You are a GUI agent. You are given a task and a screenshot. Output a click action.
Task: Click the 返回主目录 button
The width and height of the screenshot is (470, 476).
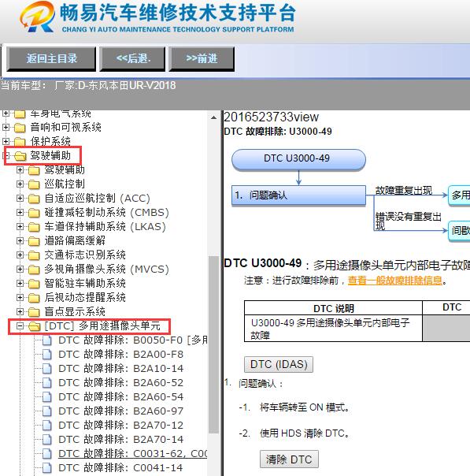pos(51,59)
